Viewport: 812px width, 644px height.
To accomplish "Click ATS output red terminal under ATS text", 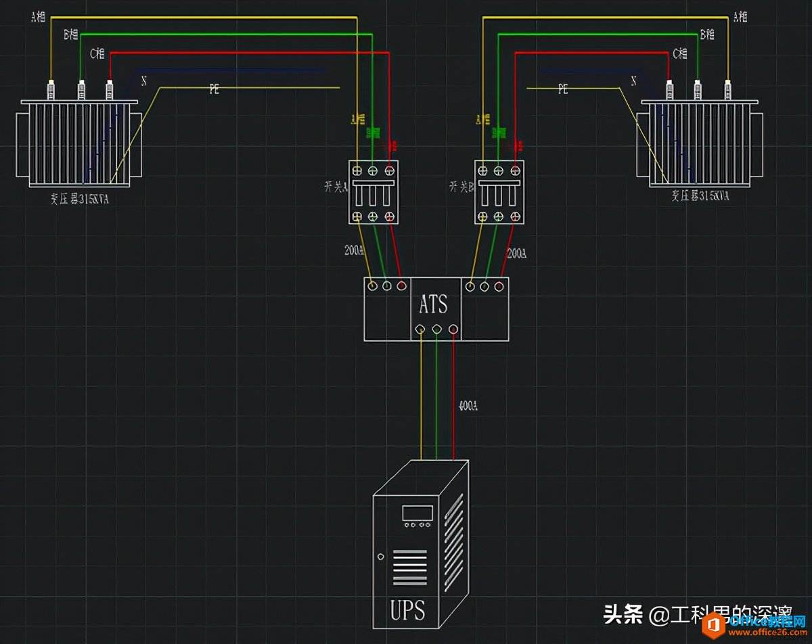I will click(x=453, y=329).
